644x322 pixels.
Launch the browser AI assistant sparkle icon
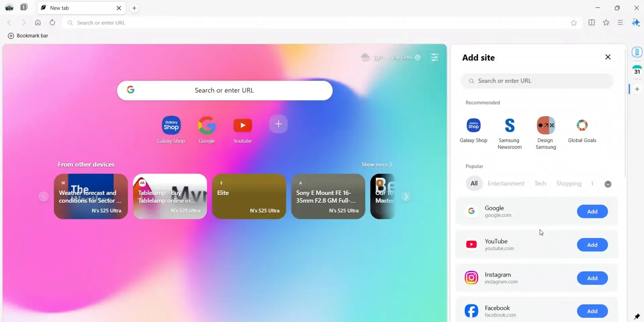click(636, 22)
